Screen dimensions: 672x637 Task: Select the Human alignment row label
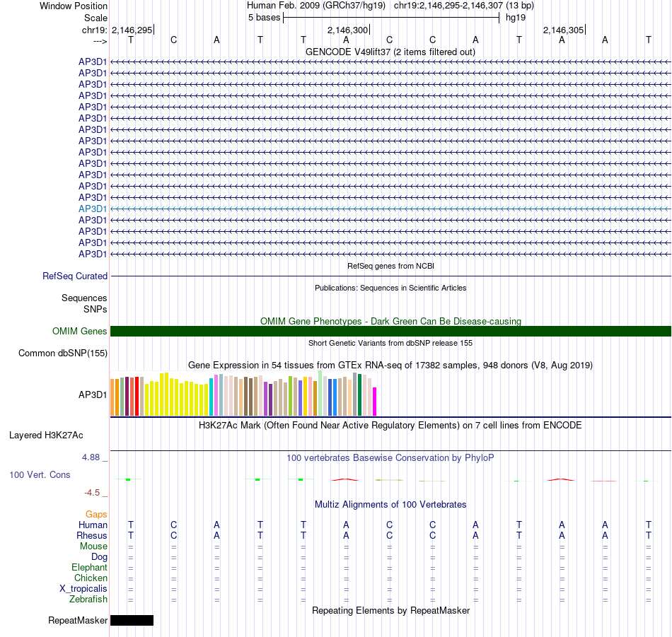(x=93, y=525)
